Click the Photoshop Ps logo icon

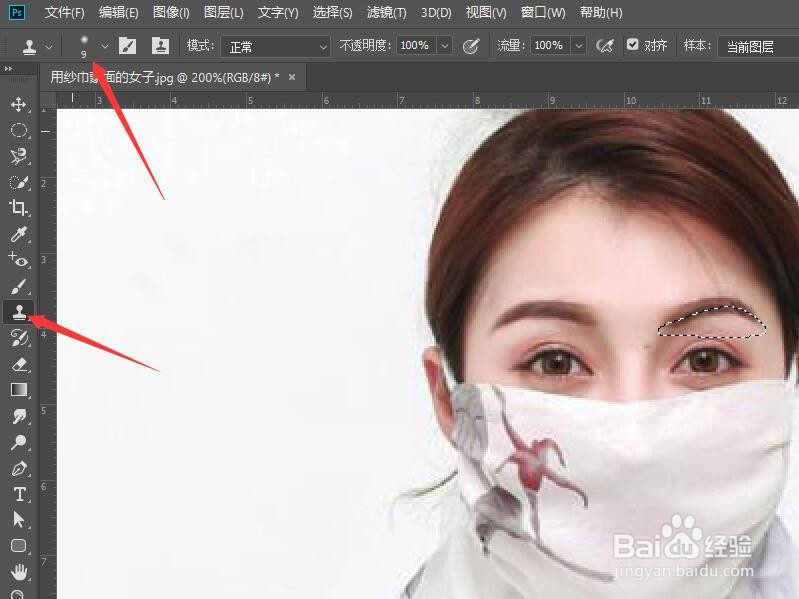[x=16, y=13]
